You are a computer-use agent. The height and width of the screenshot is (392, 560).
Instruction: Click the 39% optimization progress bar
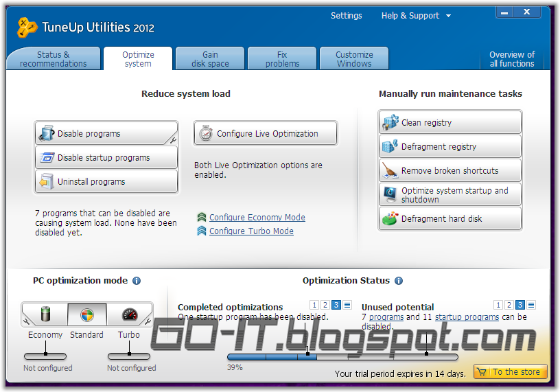click(342, 356)
